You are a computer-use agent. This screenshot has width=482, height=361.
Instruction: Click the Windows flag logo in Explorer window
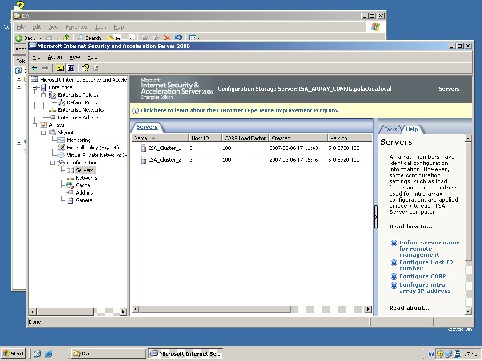click(375, 27)
